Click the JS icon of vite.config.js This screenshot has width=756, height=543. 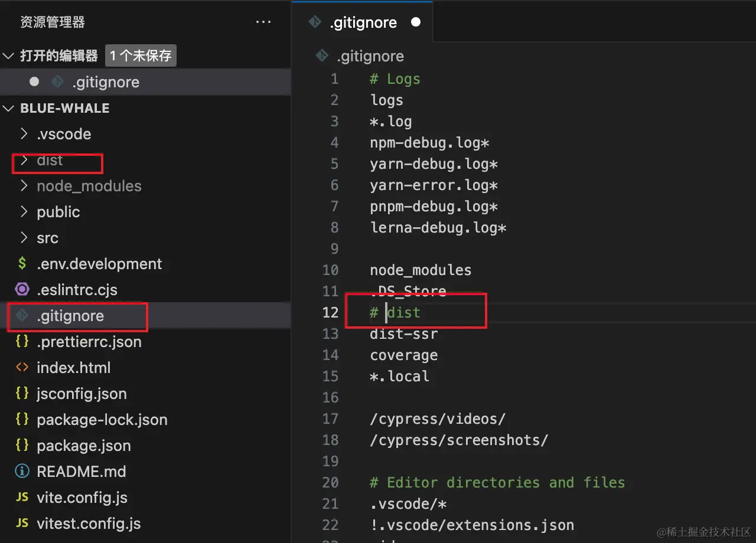tap(22, 498)
